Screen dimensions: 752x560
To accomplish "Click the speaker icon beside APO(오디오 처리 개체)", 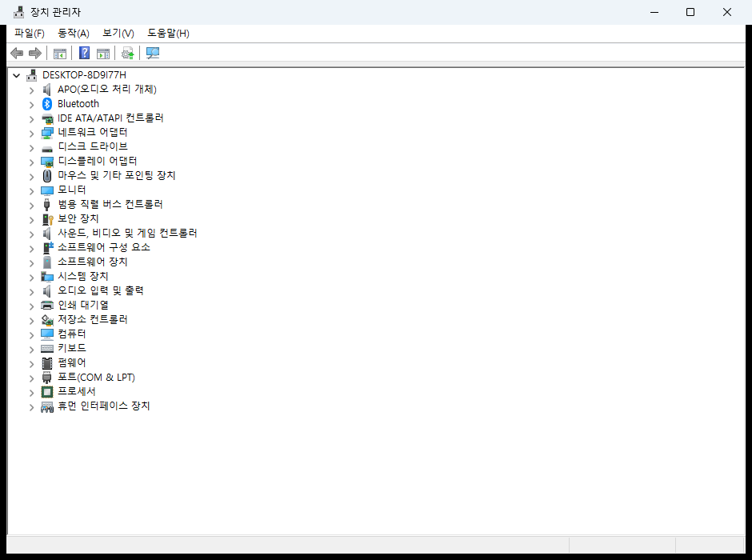I will [x=47, y=90].
